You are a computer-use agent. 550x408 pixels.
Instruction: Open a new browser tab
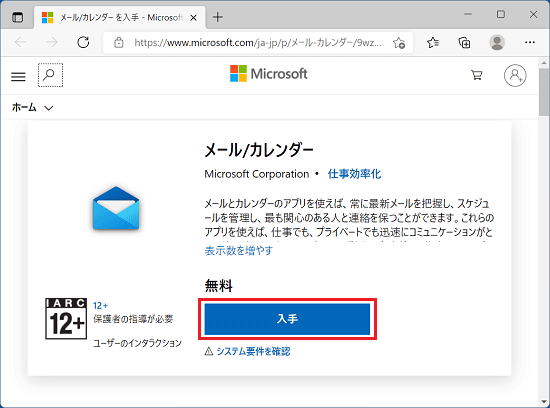(x=218, y=17)
